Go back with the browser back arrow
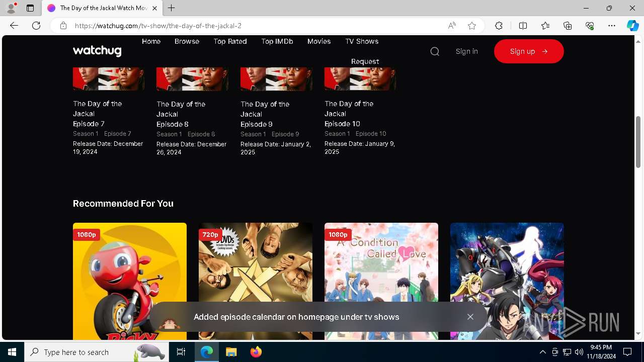644x362 pixels. pos(14,26)
